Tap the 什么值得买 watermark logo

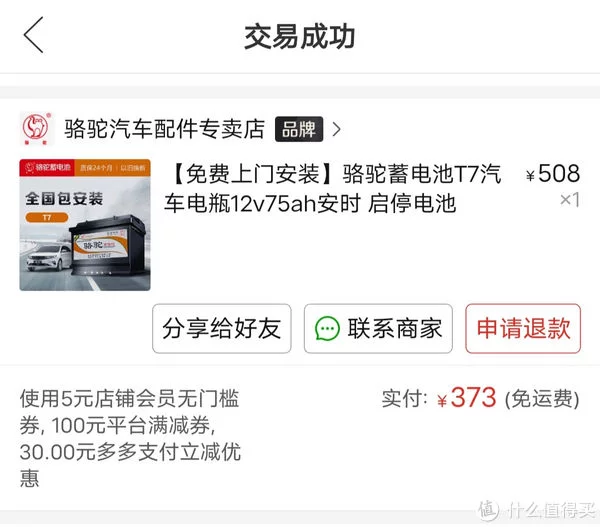pyautogui.click(x=537, y=510)
